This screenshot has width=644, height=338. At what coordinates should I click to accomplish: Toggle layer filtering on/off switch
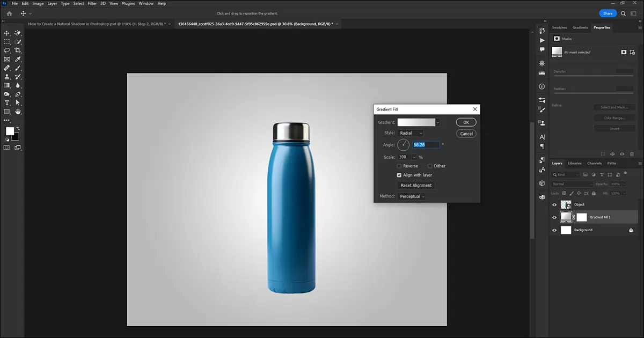[x=625, y=173]
